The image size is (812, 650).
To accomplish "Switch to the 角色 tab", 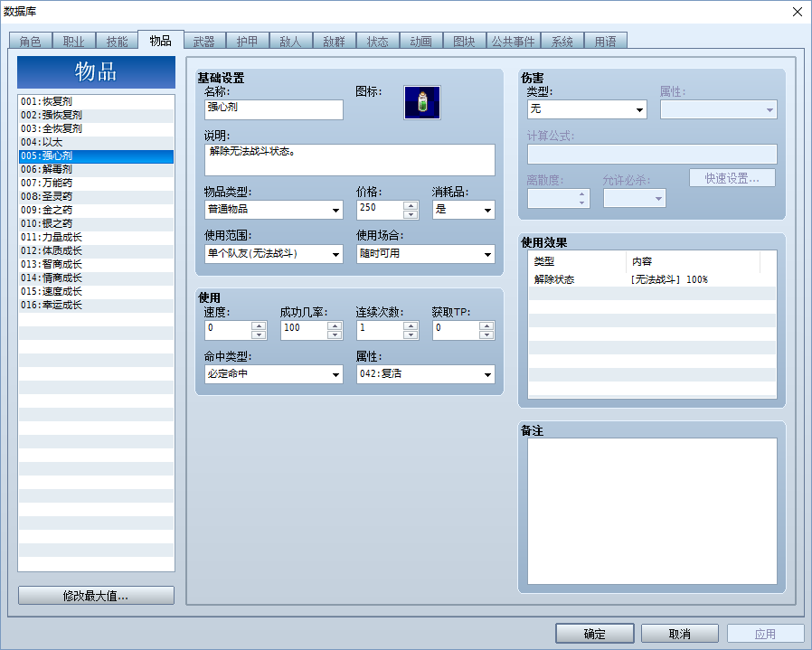I will tap(30, 41).
